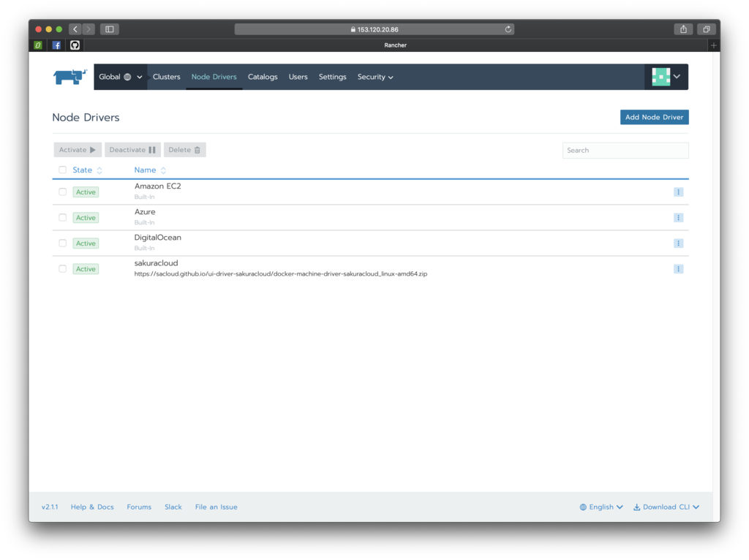Open the Evernote bookmark favicon
Screen dimensions: 749x560
point(38,45)
